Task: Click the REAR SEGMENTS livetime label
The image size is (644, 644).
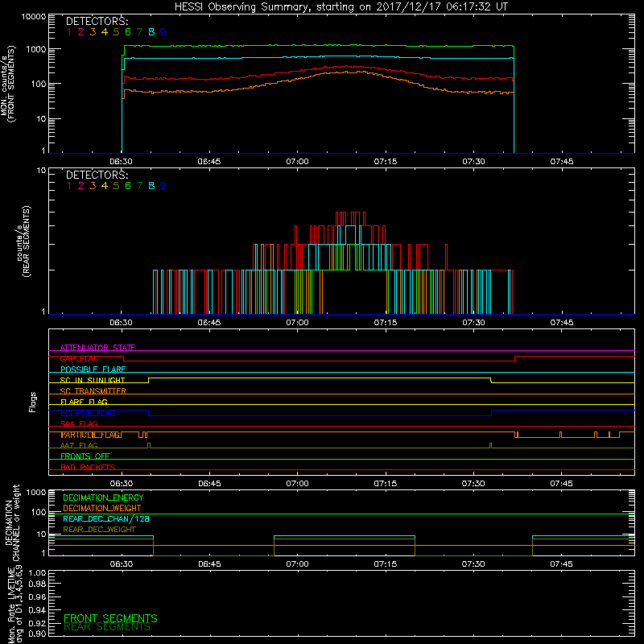Action: click(107, 627)
